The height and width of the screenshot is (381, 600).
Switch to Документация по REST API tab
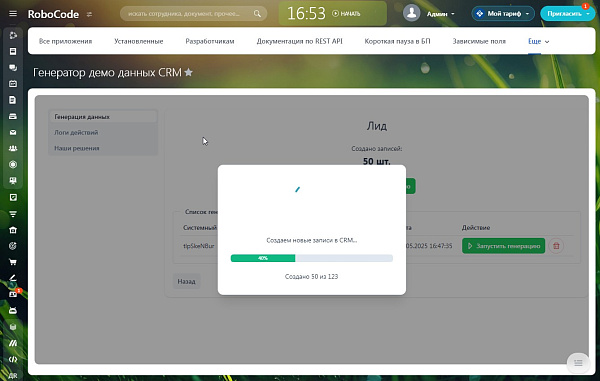click(299, 41)
